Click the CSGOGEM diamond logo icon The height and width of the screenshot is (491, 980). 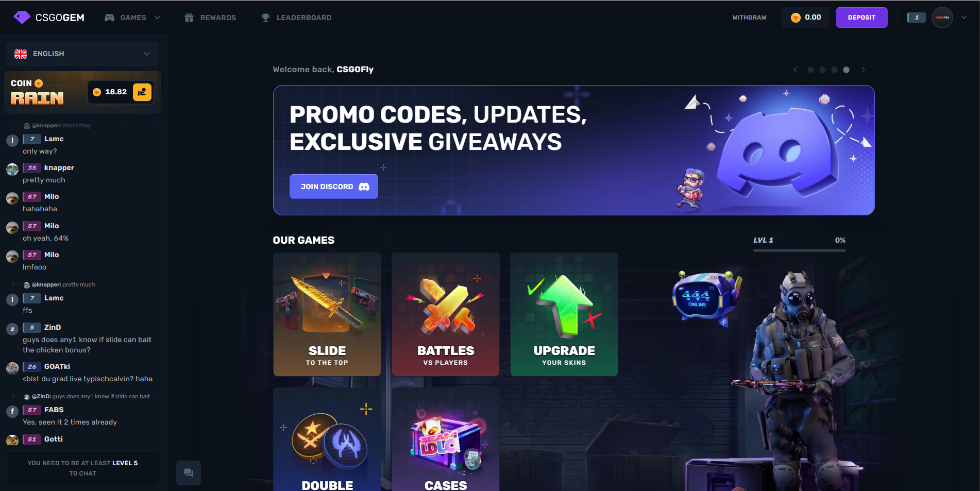click(x=22, y=18)
